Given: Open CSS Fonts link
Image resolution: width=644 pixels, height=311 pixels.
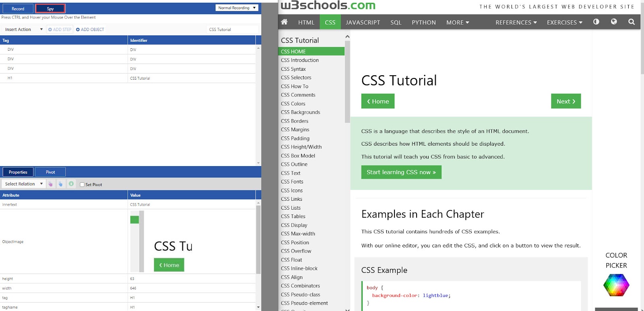Looking at the screenshot, I should click(292, 182).
